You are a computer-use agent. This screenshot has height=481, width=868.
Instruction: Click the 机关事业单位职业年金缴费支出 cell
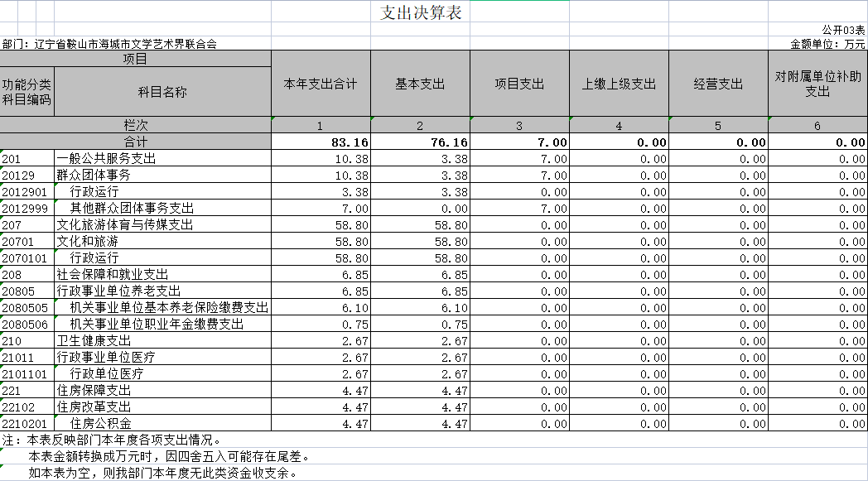pos(162,325)
